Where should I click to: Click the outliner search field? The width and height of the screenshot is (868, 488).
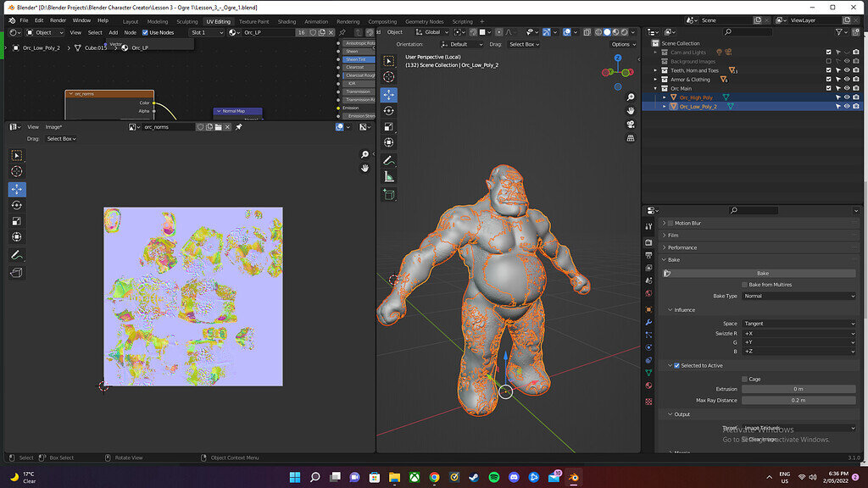(748, 32)
